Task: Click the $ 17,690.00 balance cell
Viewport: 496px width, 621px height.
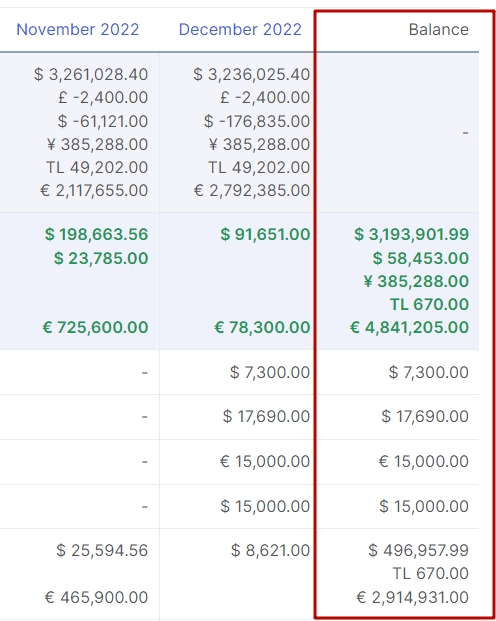Action: (x=425, y=416)
